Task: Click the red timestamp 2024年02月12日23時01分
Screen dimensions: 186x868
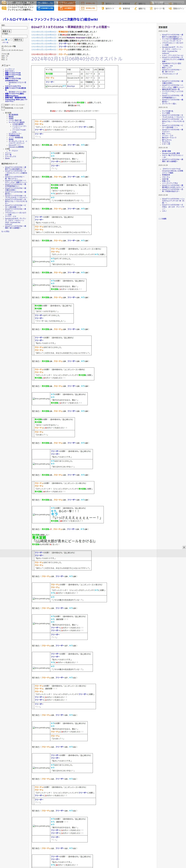Action: pyautogui.click(x=44, y=54)
